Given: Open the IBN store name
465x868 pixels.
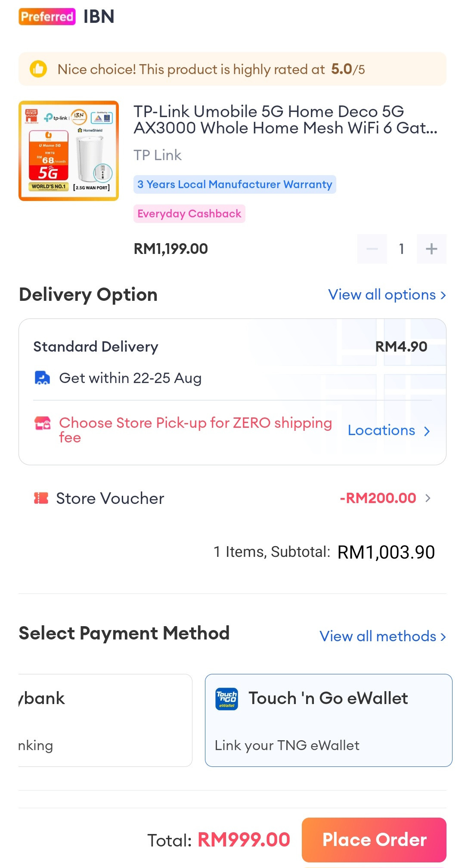Looking at the screenshot, I should click(x=99, y=17).
